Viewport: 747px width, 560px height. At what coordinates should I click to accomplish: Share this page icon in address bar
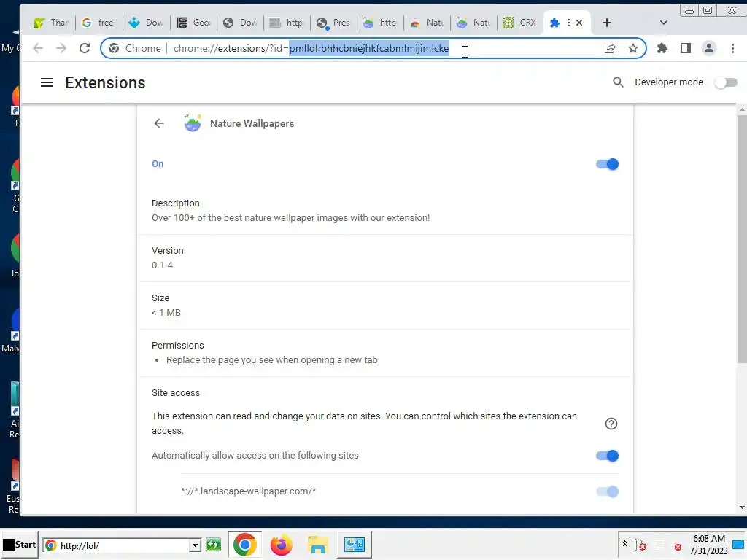(610, 48)
